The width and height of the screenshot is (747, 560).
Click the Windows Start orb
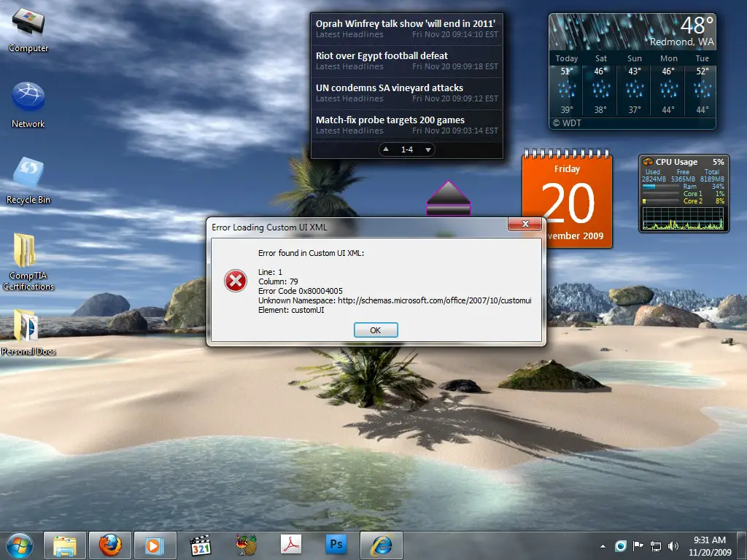[x=20, y=545]
